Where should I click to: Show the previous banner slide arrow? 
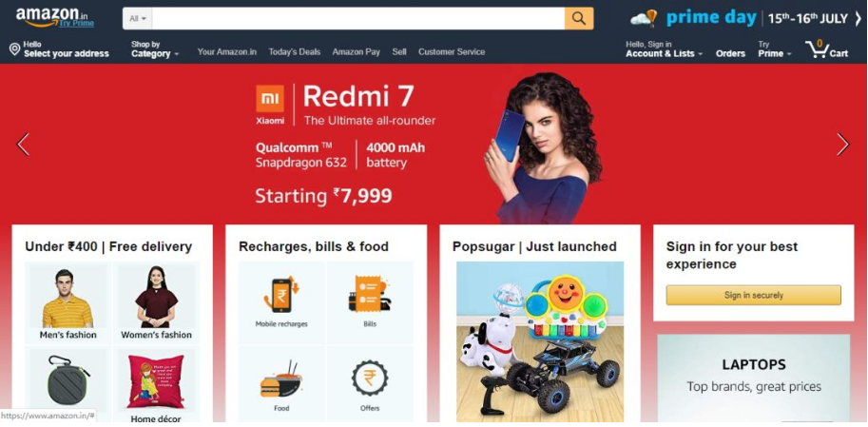point(23,145)
